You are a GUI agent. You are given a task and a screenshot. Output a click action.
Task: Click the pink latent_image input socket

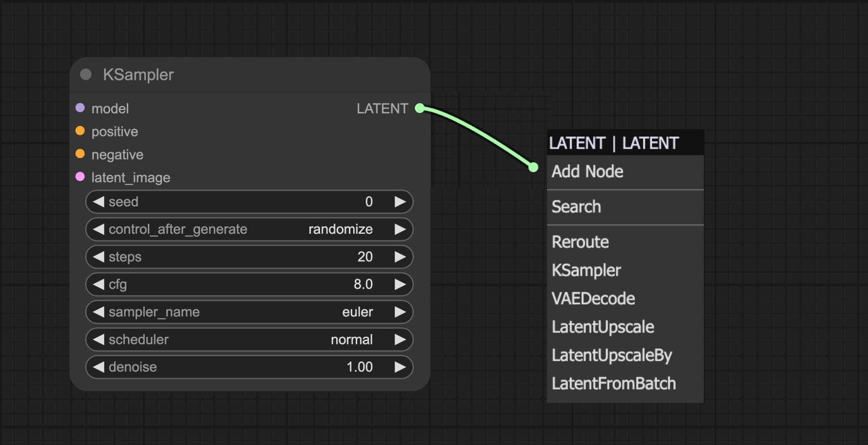click(80, 178)
